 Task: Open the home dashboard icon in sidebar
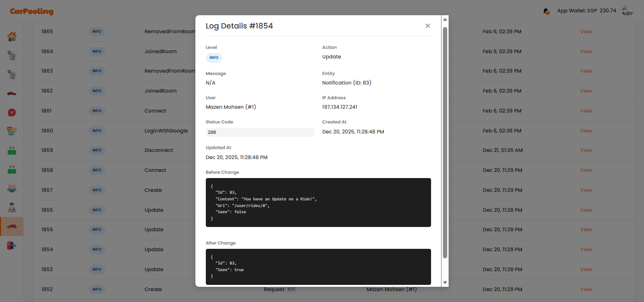click(12, 37)
